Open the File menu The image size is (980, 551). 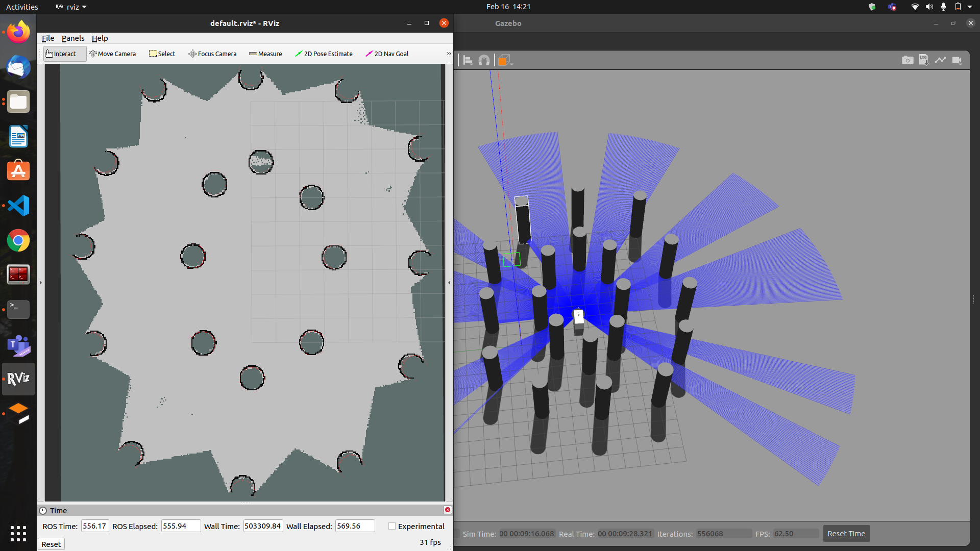(x=48, y=38)
